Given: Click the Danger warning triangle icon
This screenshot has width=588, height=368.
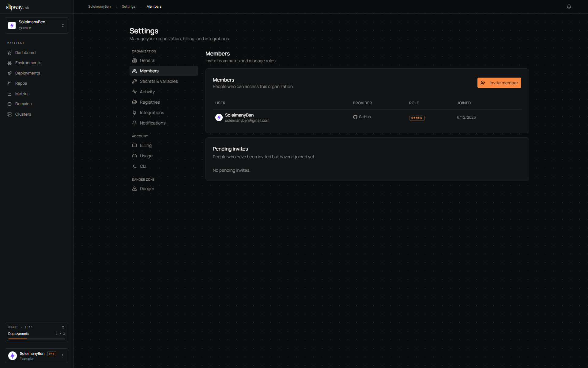Looking at the screenshot, I should click(134, 189).
